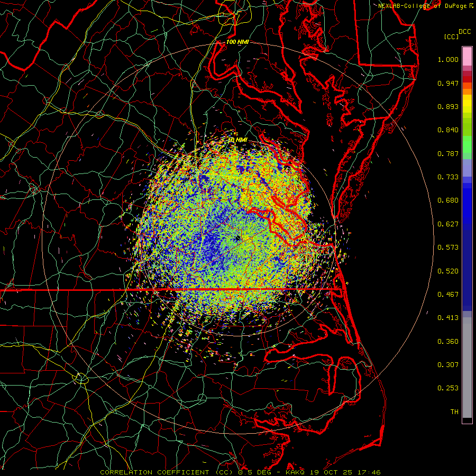Click the DCC product label
This screenshot has width=476, height=476.
(464, 32)
